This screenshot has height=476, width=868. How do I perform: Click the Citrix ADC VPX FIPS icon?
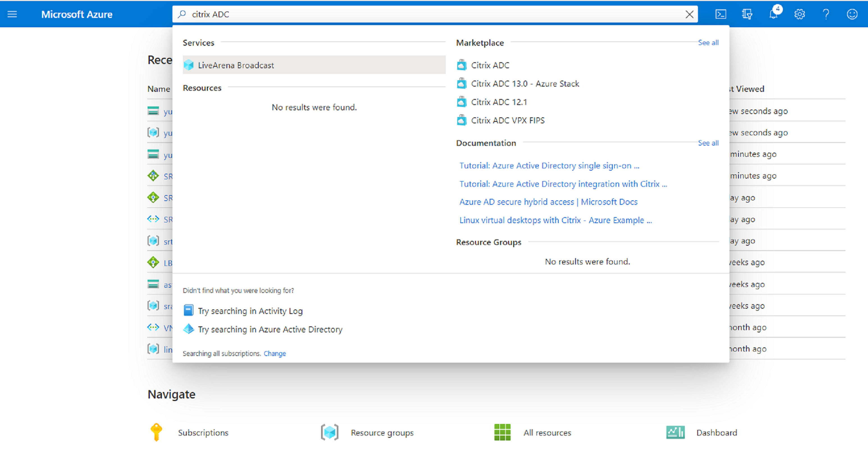tap(462, 120)
